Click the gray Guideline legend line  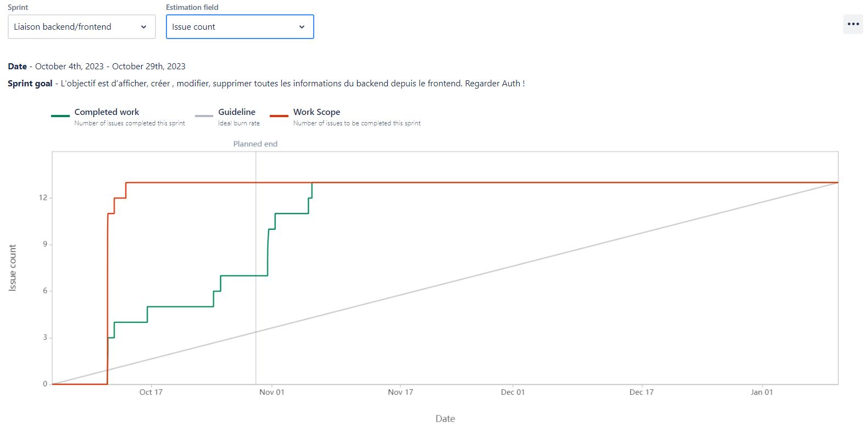coord(204,116)
